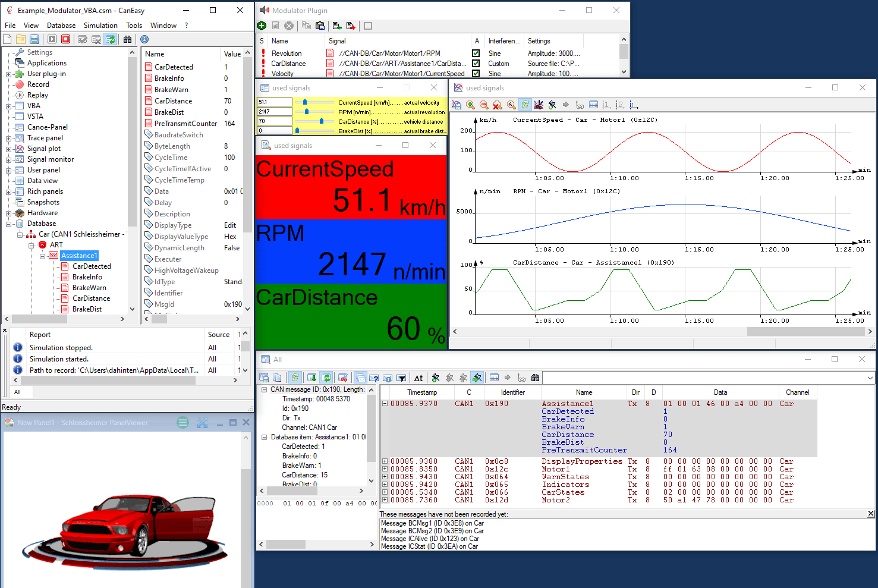Image resolution: width=878 pixels, height=588 pixels.
Task: Open the Database menu
Action: pyautogui.click(x=61, y=26)
